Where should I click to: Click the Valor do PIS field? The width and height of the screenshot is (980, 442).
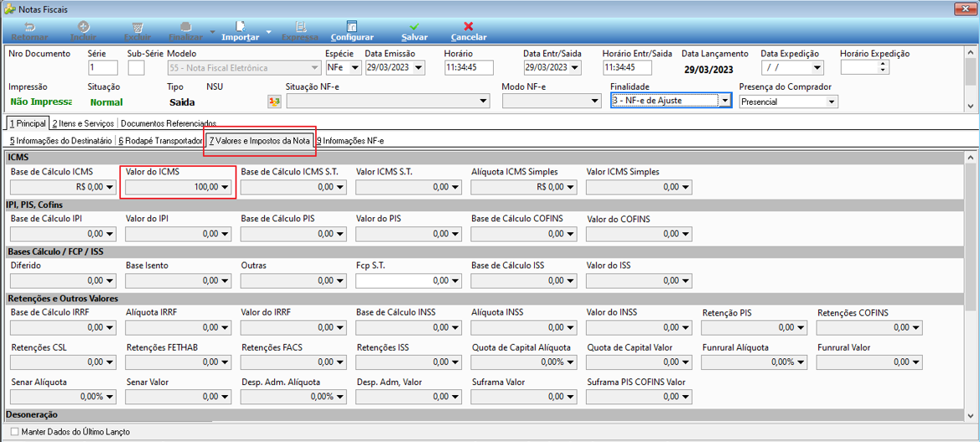[x=408, y=233]
